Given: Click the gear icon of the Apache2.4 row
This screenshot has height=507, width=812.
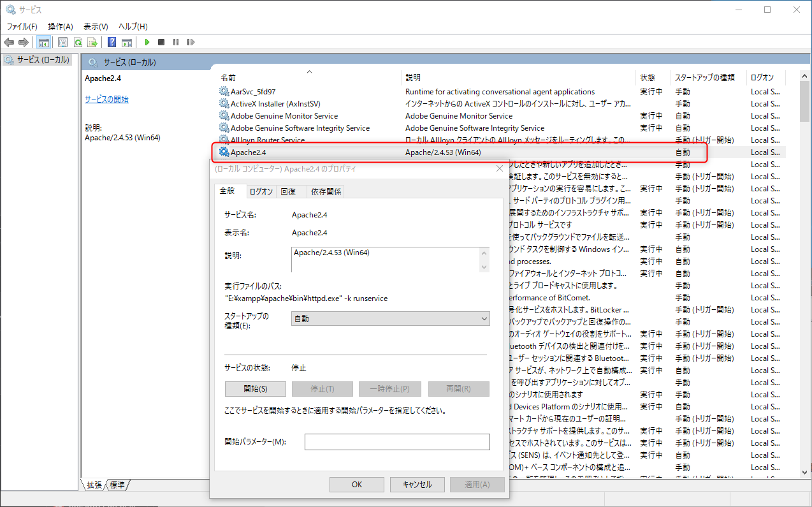Looking at the screenshot, I should (224, 152).
